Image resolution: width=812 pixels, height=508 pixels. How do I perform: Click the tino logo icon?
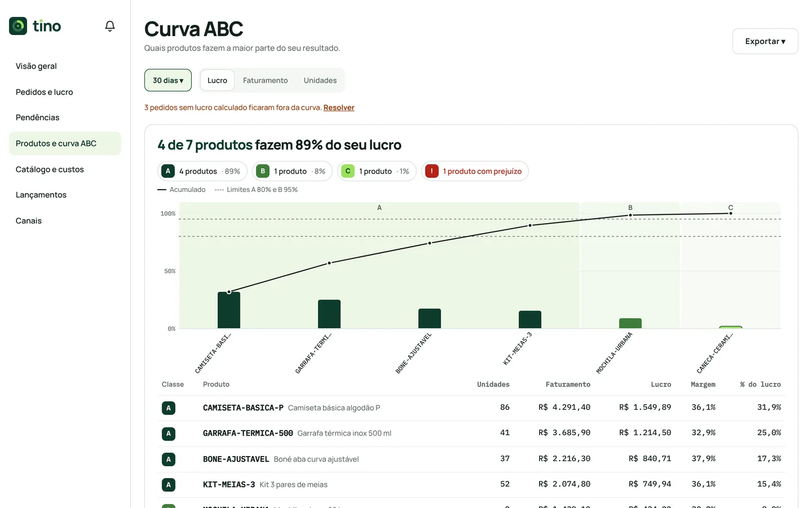(x=18, y=26)
